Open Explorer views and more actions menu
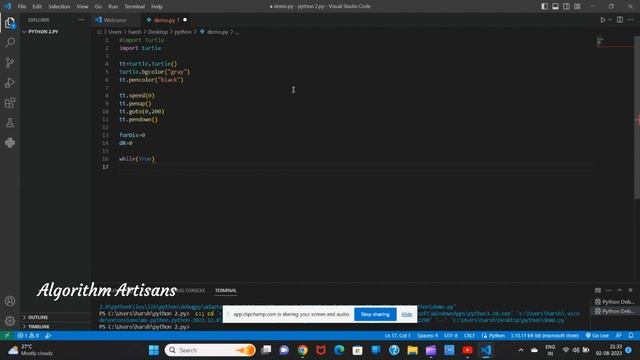Viewport: 640px width, 360px height. (x=81, y=20)
